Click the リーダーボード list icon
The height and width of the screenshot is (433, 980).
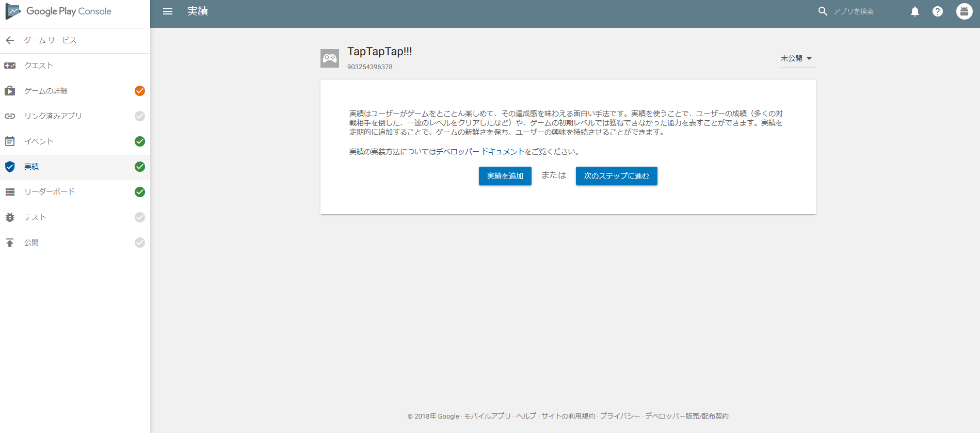[10, 192]
